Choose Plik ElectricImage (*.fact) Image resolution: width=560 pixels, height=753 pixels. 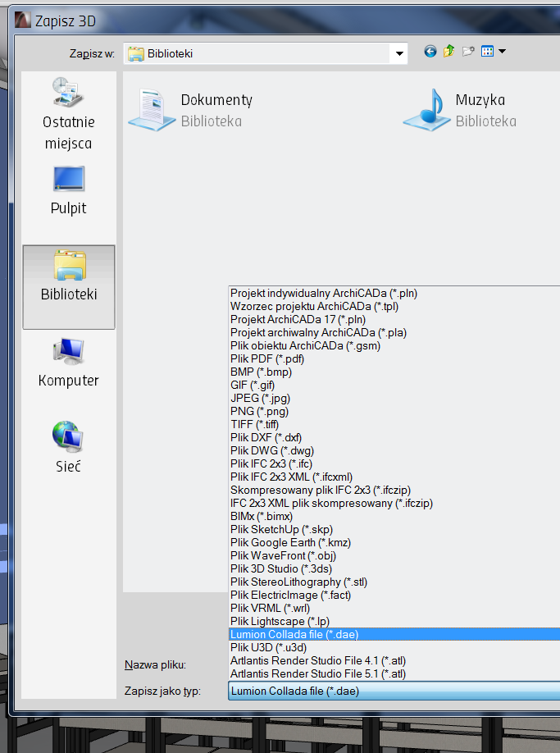click(x=394, y=595)
